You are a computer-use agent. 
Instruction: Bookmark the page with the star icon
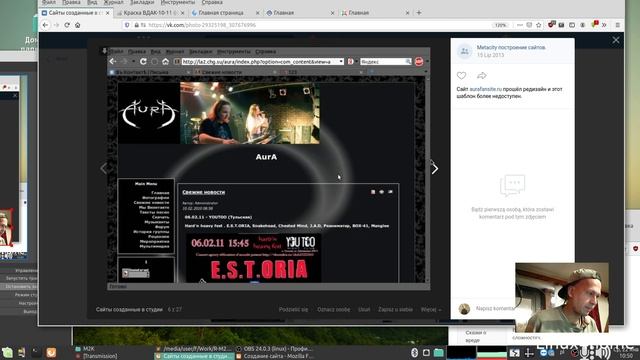pos(539,25)
